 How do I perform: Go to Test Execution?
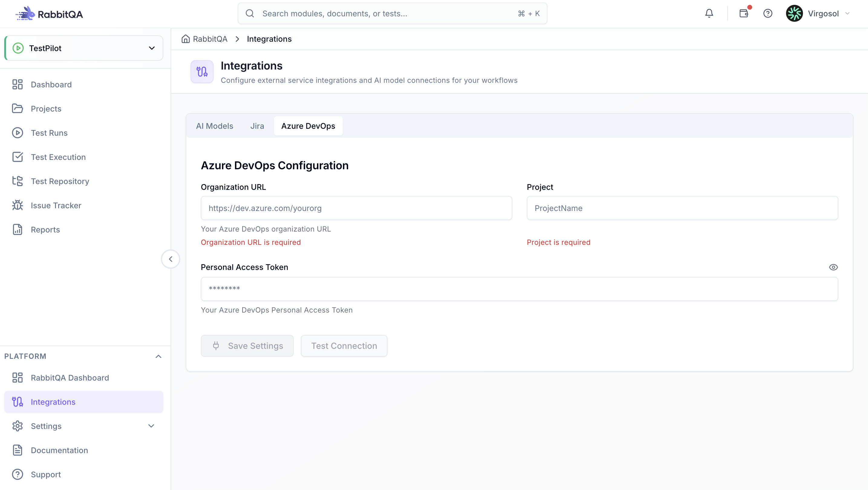[x=84, y=157]
